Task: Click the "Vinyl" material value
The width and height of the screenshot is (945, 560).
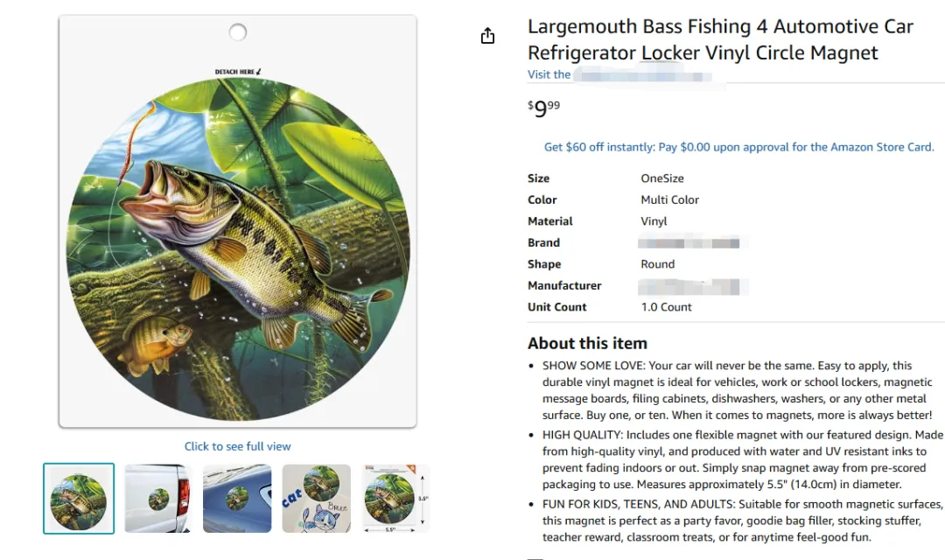Action: pyautogui.click(x=654, y=221)
